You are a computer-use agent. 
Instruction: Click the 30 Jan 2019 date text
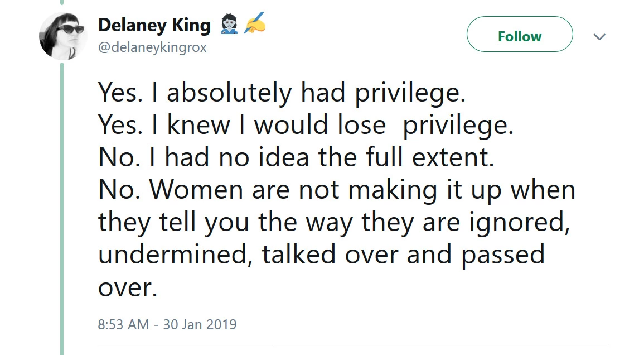[x=200, y=324]
